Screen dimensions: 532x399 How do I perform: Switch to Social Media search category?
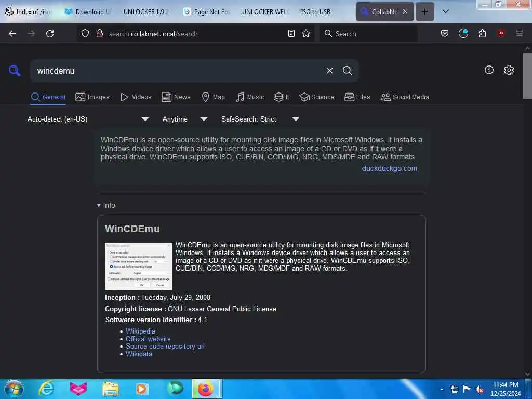[405, 97]
